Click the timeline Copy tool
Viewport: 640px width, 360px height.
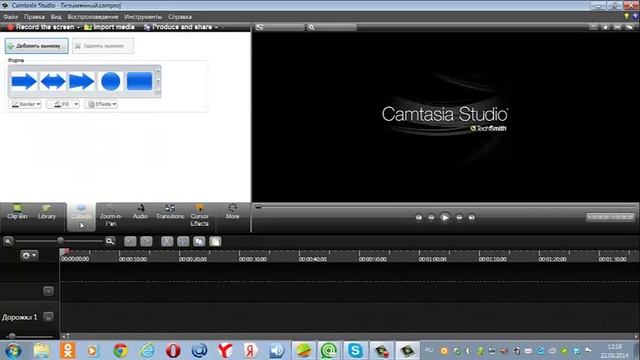[199, 241]
